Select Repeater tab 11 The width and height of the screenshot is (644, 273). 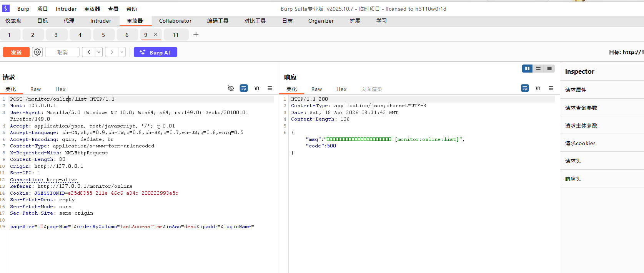pos(176,35)
